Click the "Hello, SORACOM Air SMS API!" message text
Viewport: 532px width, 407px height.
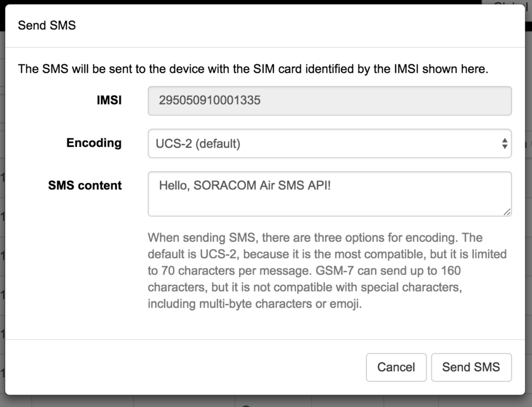click(245, 186)
